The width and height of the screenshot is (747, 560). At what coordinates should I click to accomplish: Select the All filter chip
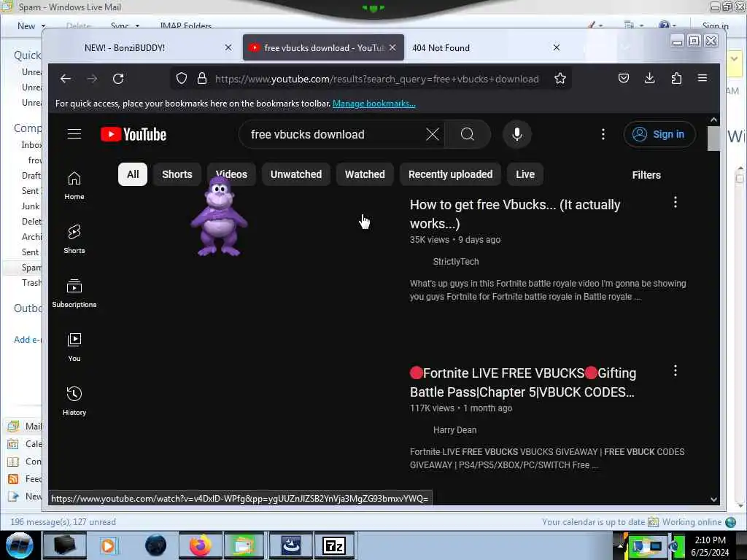point(133,174)
